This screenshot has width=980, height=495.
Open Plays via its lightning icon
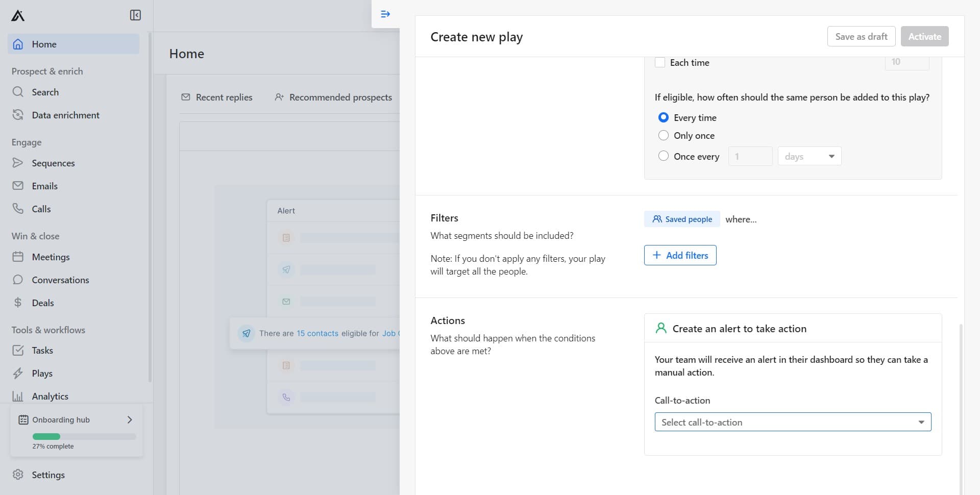tap(18, 373)
